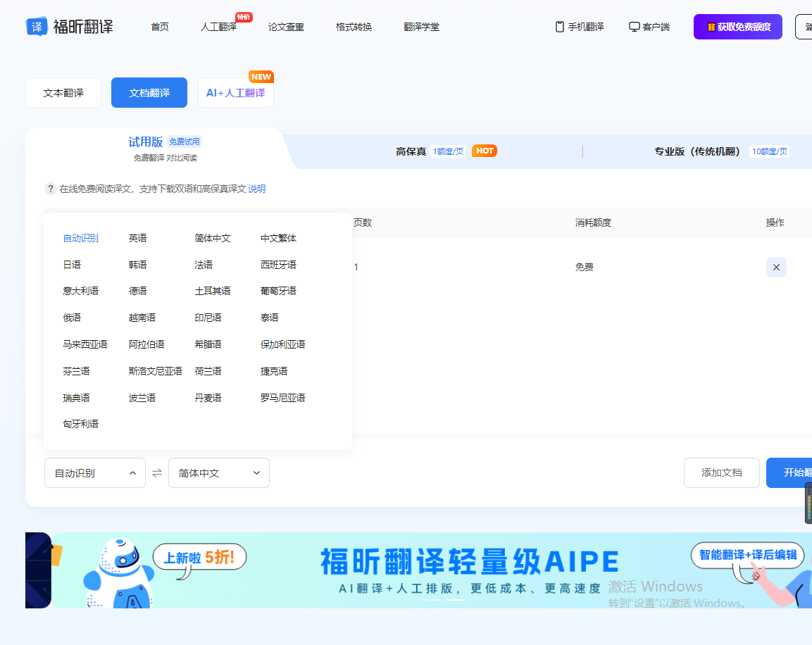
Task: Choose 葡萄牙语 in language list
Action: (278, 291)
